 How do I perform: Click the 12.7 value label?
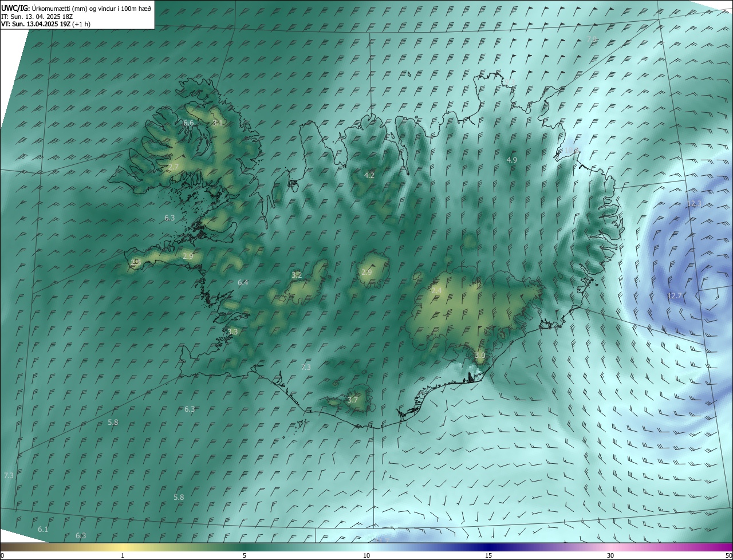(x=675, y=295)
